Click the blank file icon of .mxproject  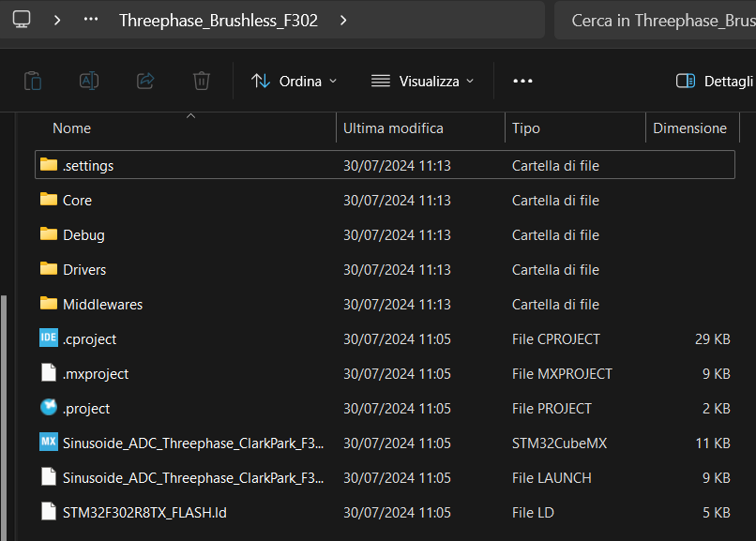click(x=49, y=372)
